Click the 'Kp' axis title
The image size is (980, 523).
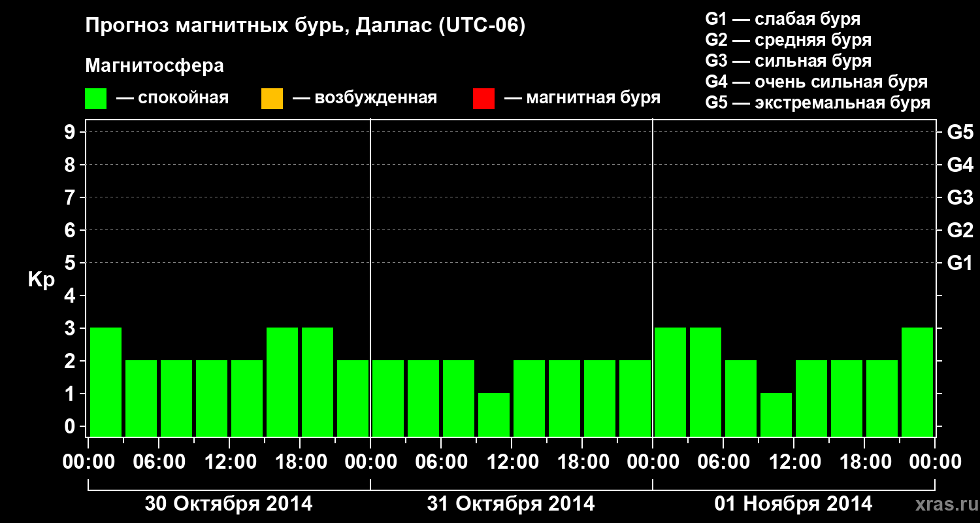pyautogui.click(x=41, y=280)
